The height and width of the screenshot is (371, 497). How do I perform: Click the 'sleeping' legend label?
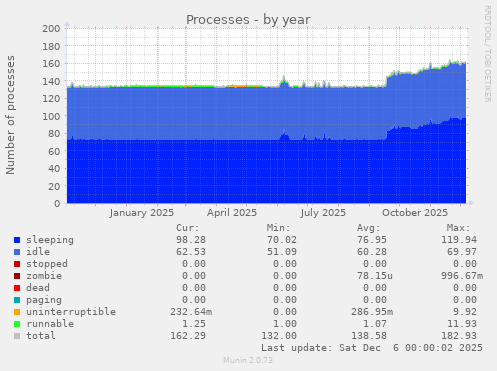coord(50,240)
